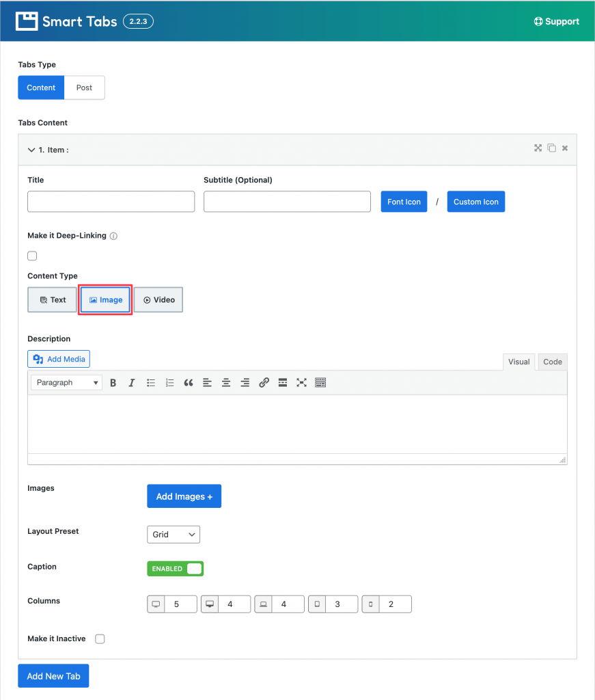Insert bulleted list in description
The height and width of the screenshot is (700, 595).
pyautogui.click(x=151, y=383)
